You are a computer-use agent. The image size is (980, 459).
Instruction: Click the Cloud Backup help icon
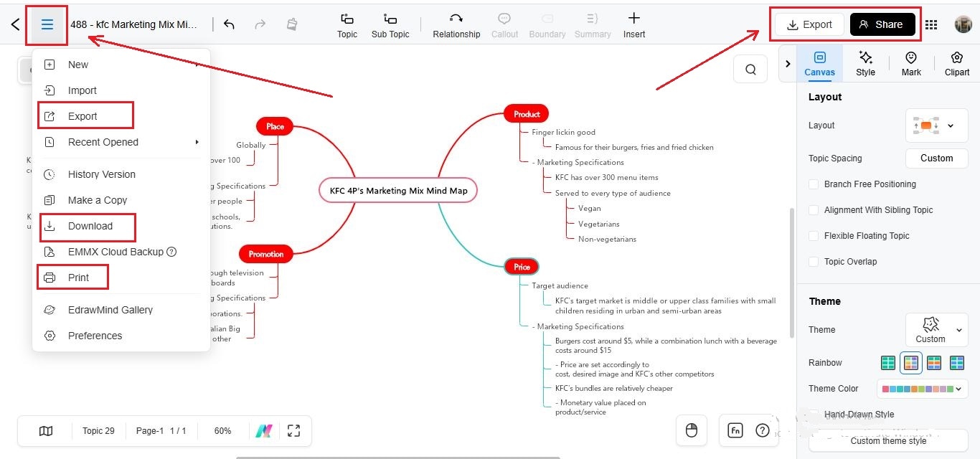point(171,252)
